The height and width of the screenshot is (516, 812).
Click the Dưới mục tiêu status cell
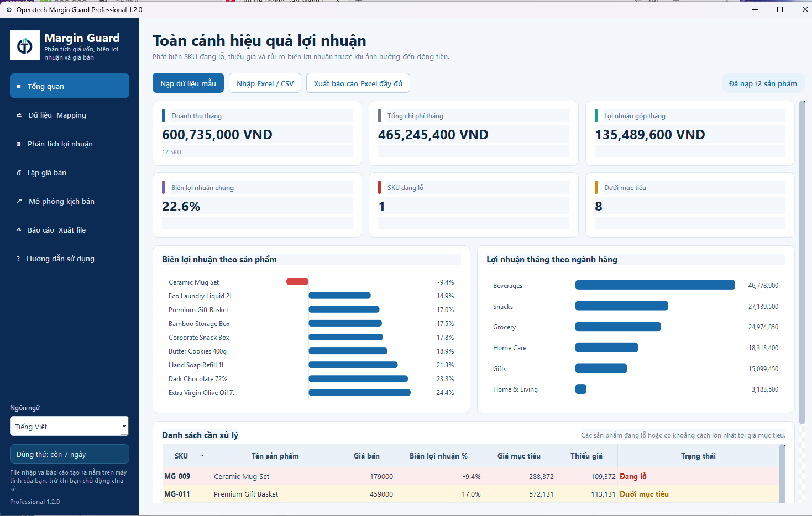pos(698,494)
